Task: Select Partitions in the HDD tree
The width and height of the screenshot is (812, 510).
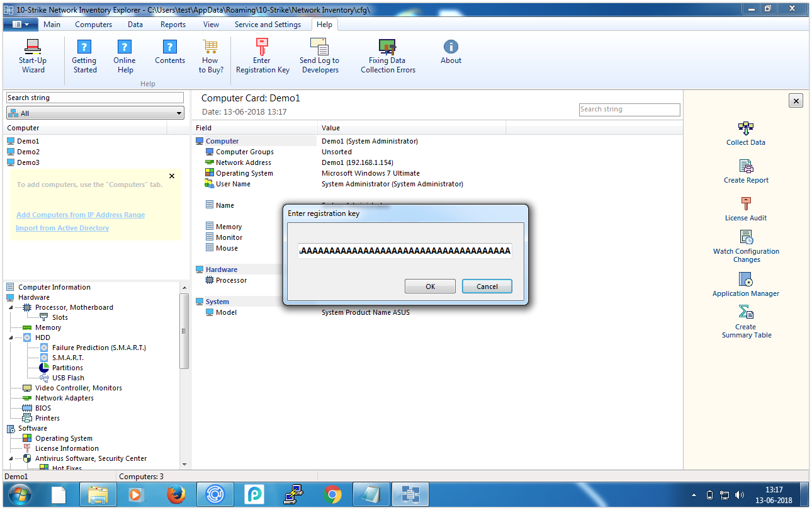Action: coord(67,368)
